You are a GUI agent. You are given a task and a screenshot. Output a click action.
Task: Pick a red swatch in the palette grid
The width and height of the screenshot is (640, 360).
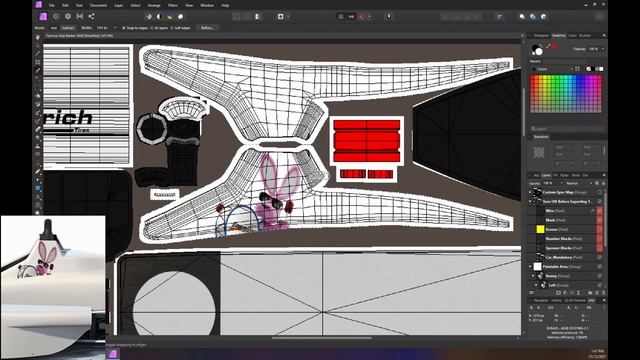[533, 78]
